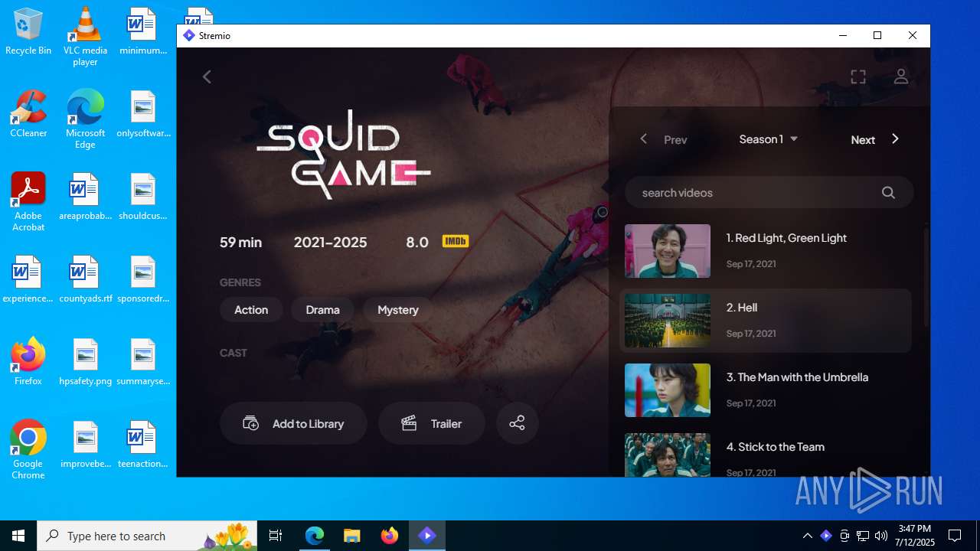Viewport: 980px width, 551px height.
Task: Go back using the left arrow in Stremio
Action: [207, 77]
